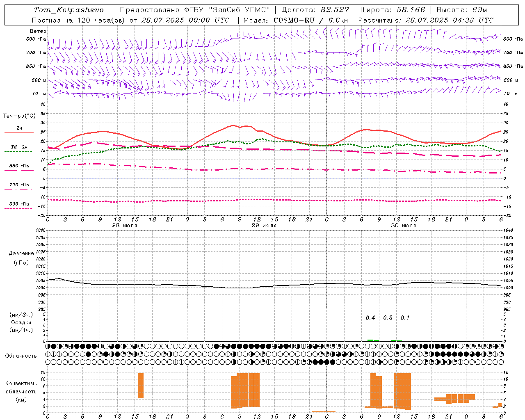The height and width of the screenshot is (420, 525).
Task: Click the 500 гПа temperature legend entry
Action: click(19, 205)
